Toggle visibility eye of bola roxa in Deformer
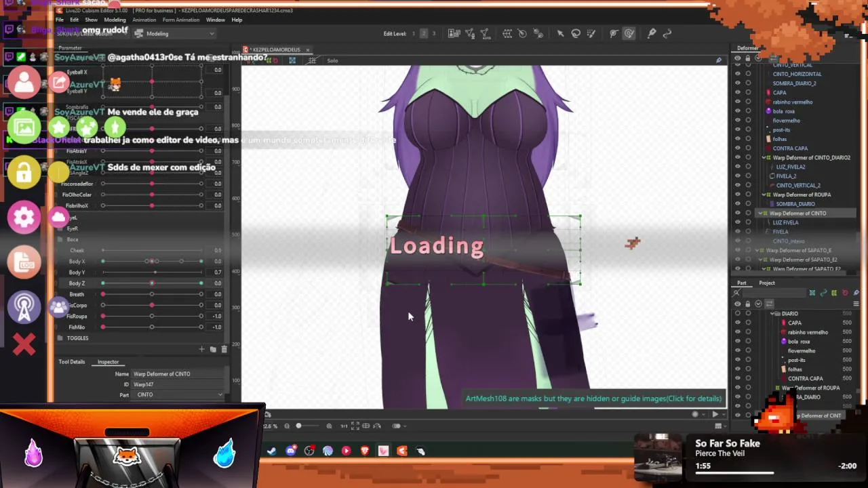 click(738, 111)
